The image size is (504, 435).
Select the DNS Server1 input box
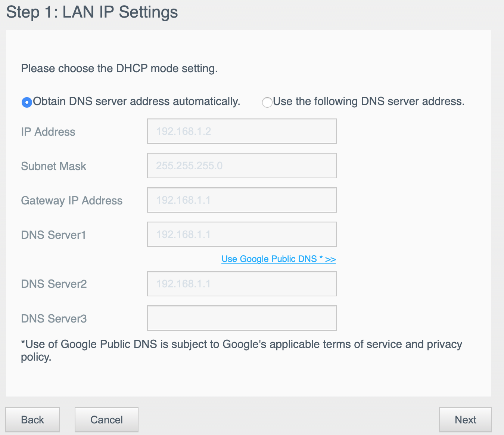242,234
